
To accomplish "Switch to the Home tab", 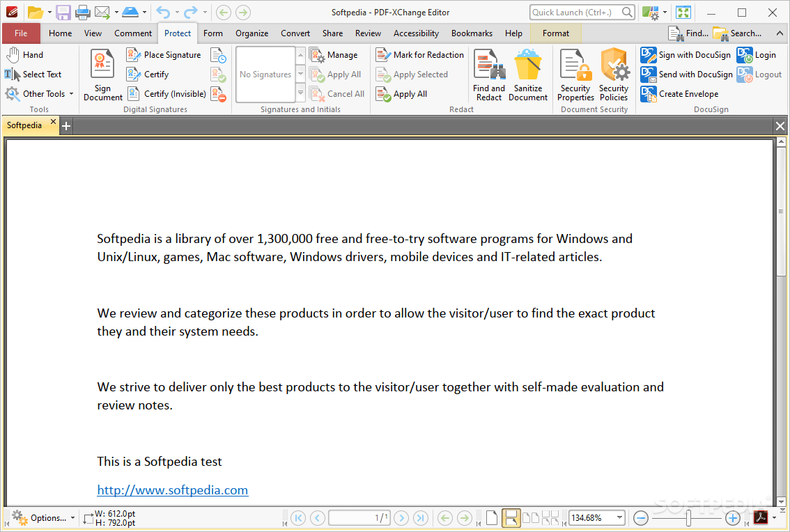I will pos(61,33).
